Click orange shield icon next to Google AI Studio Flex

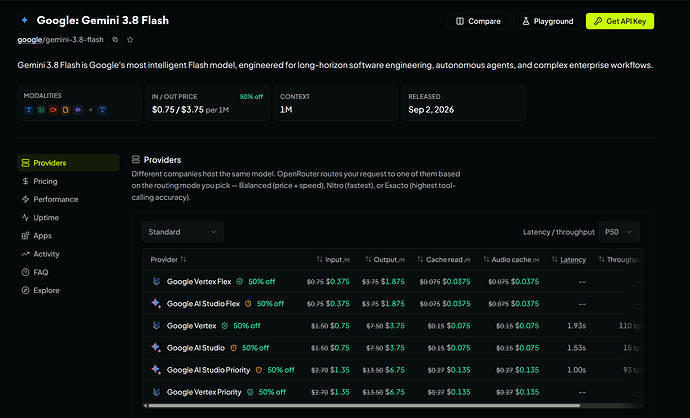click(248, 304)
